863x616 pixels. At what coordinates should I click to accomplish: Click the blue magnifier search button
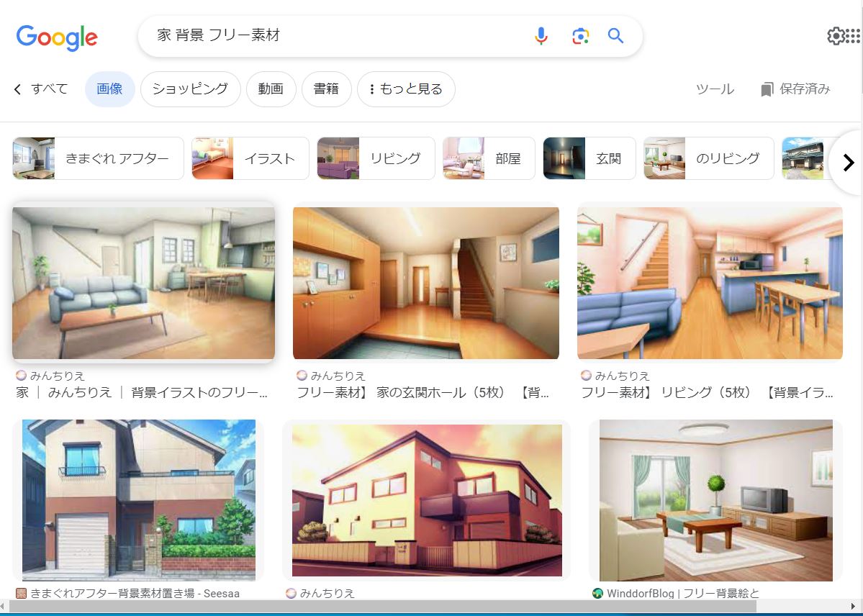pos(615,36)
